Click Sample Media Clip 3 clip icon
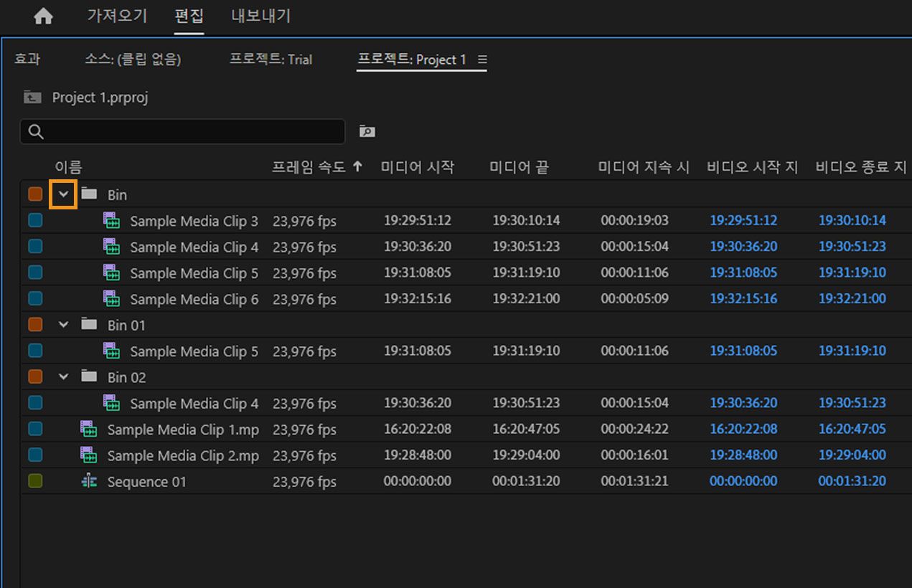This screenshot has height=588, width=912. (111, 220)
